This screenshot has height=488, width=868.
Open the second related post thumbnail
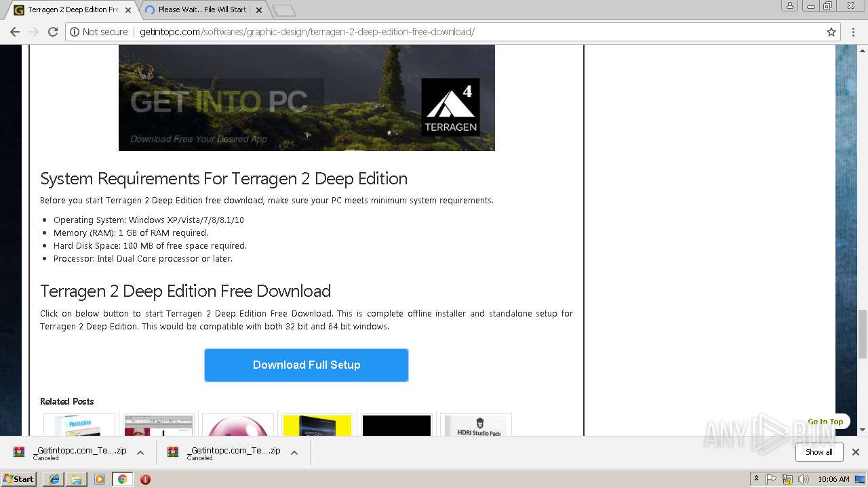click(159, 425)
